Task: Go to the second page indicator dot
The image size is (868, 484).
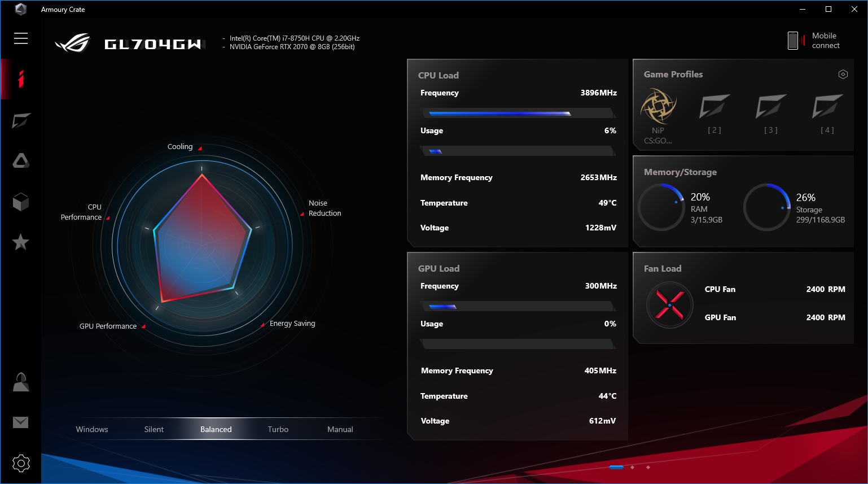Action: (x=632, y=467)
